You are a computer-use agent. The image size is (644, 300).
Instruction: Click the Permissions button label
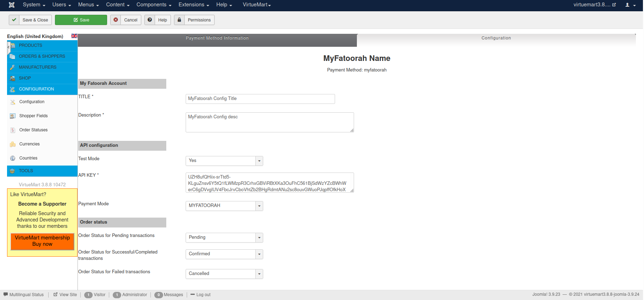(x=199, y=20)
